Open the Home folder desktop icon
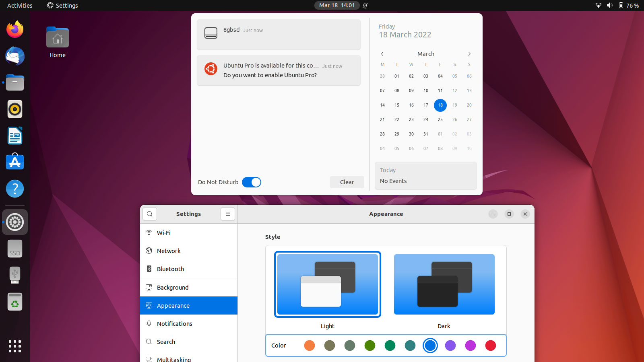Image resolution: width=644 pixels, height=362 pixels. tap(58, 42)
